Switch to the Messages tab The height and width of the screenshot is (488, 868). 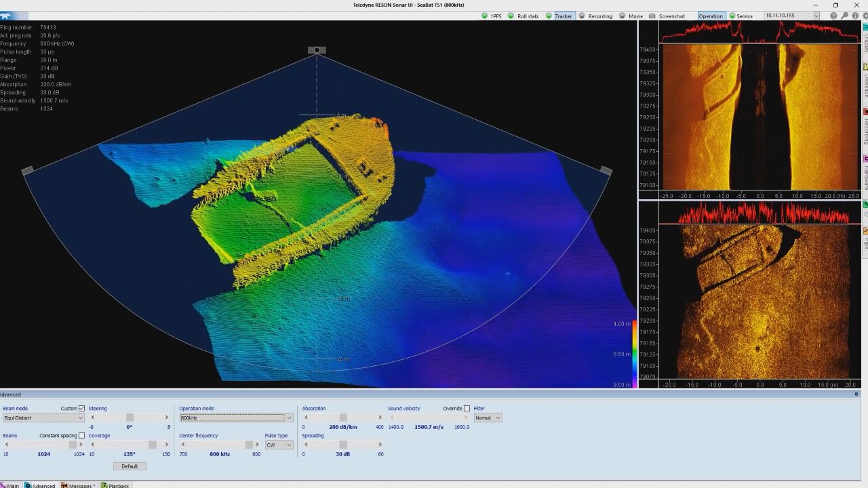coord(78,485)
